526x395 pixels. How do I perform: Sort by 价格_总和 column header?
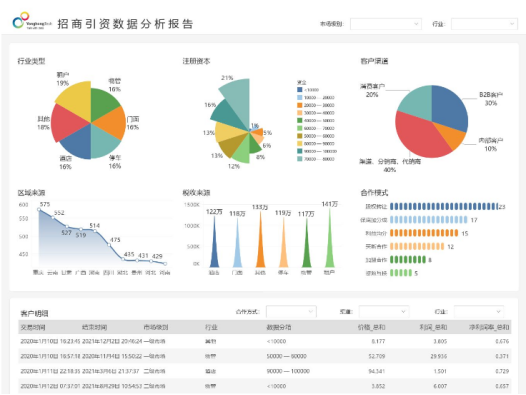click(x=371, y=327)
